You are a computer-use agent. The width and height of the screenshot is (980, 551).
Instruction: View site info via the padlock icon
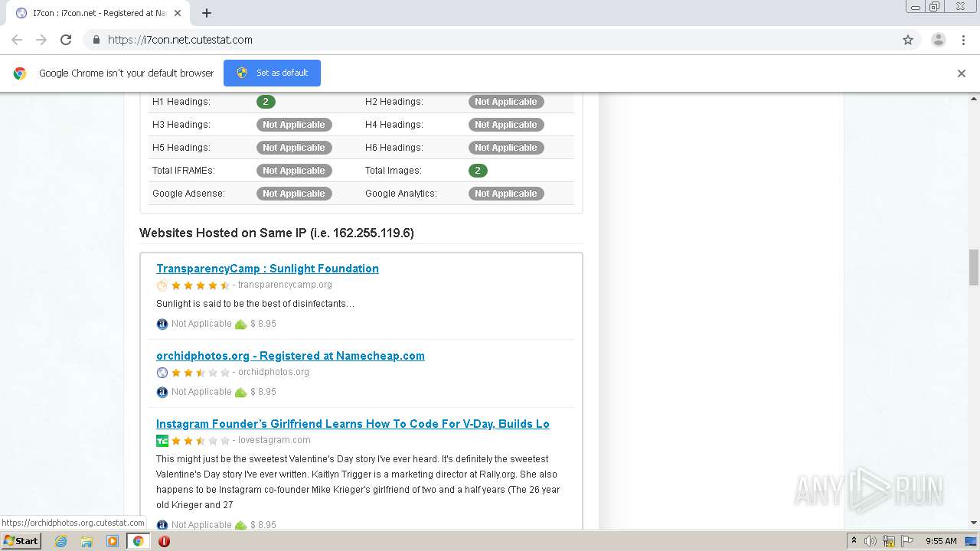pos(96,40)
